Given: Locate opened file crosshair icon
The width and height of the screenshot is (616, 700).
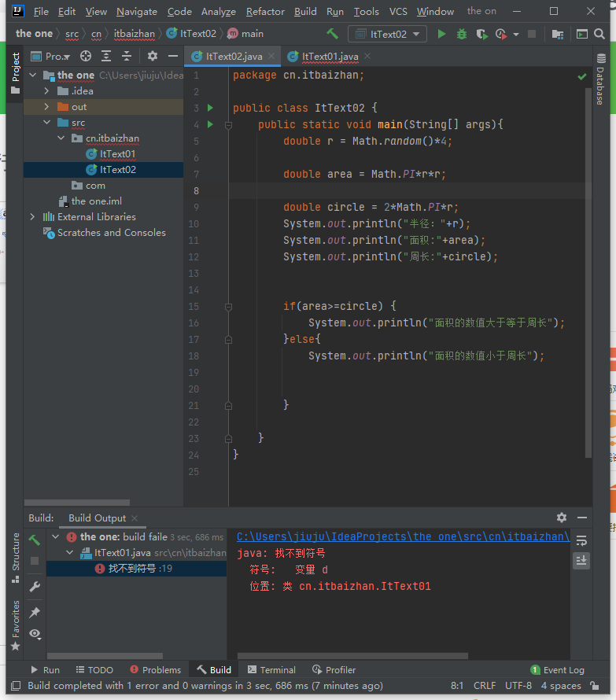Looking at the screenshot, I should (85, 57).
